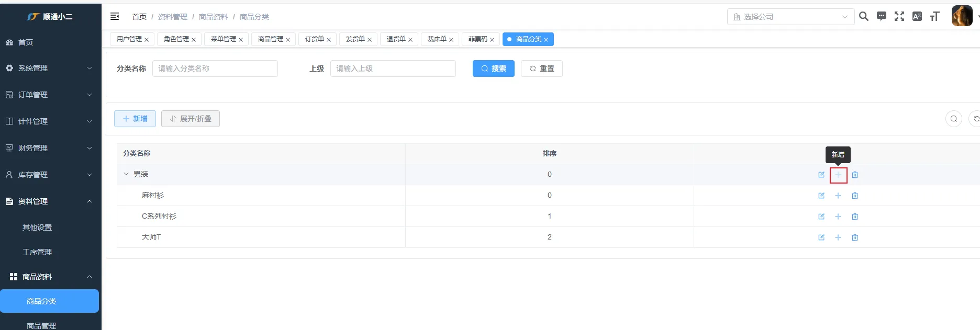Screen dimensions: 980x330
Task: Collapse the 男装 category tree row
Action: pos(126,174)
